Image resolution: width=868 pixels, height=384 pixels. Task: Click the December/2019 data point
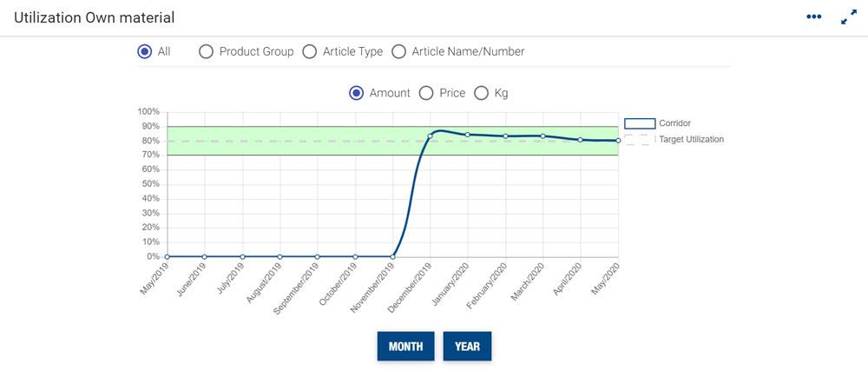click(x=431, y=136)
